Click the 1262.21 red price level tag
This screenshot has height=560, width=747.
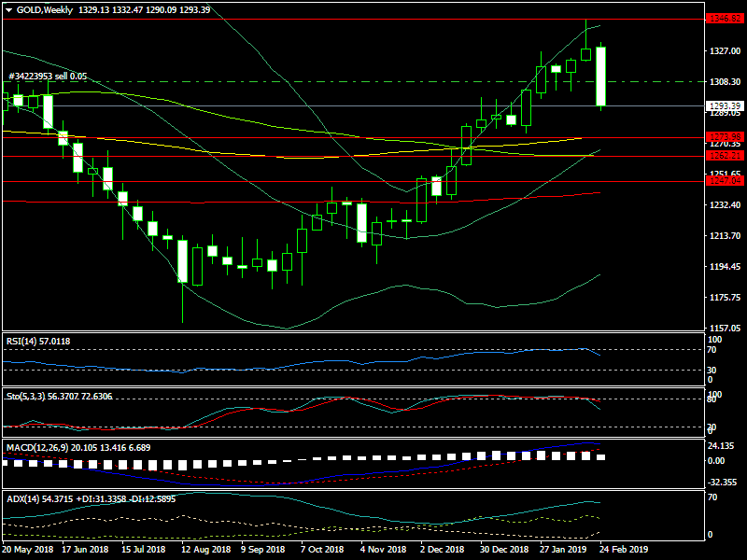pyautogui.click(x=726, y=156)
